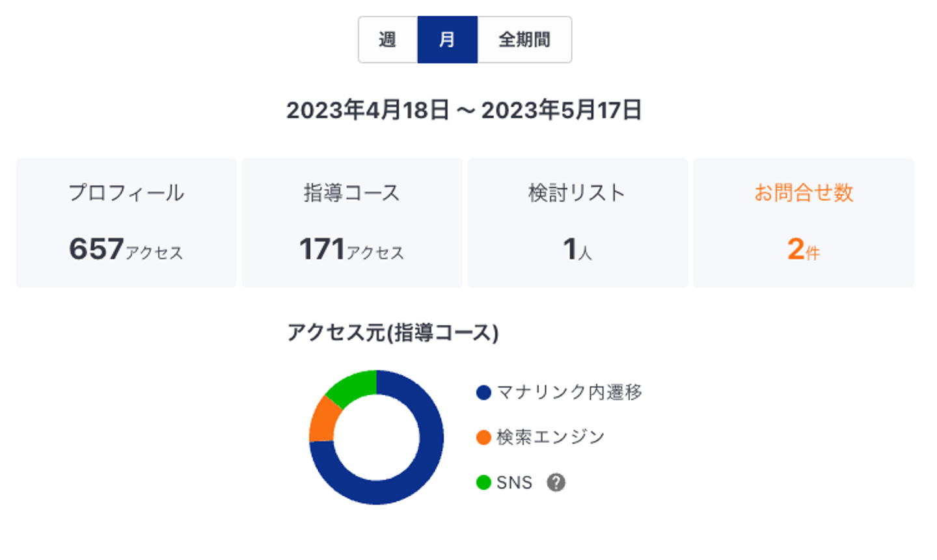Click the date range 2023年4月18日～5月17日 text
937x560 pixels.
click(464, 110)
